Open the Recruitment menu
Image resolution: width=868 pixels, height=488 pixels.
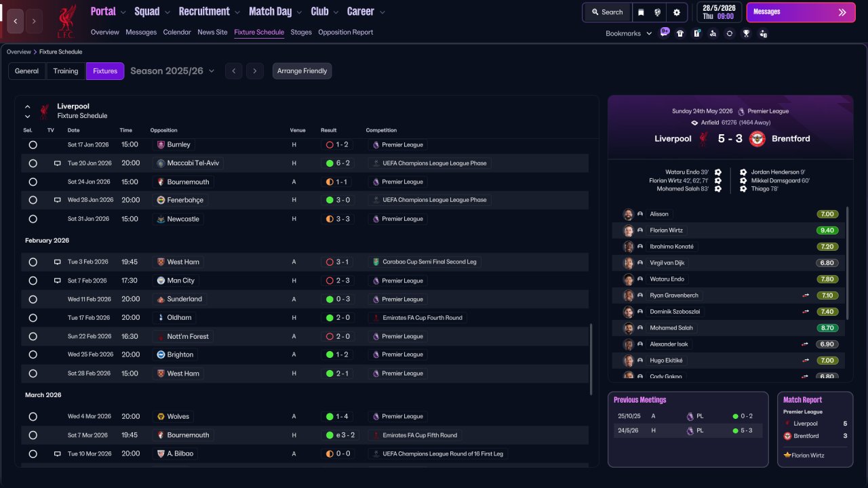(x=210, y=12)
